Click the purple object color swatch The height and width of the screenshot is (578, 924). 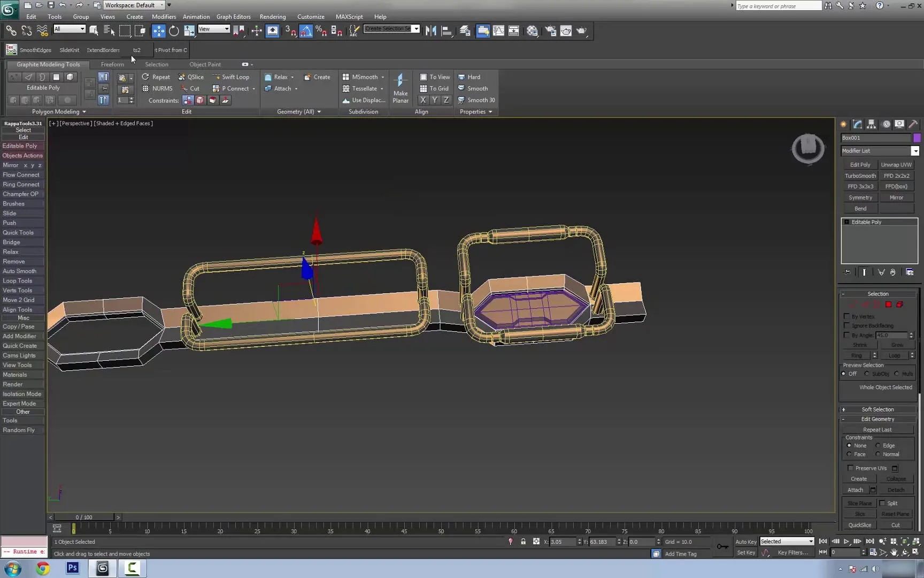point(917,138)
